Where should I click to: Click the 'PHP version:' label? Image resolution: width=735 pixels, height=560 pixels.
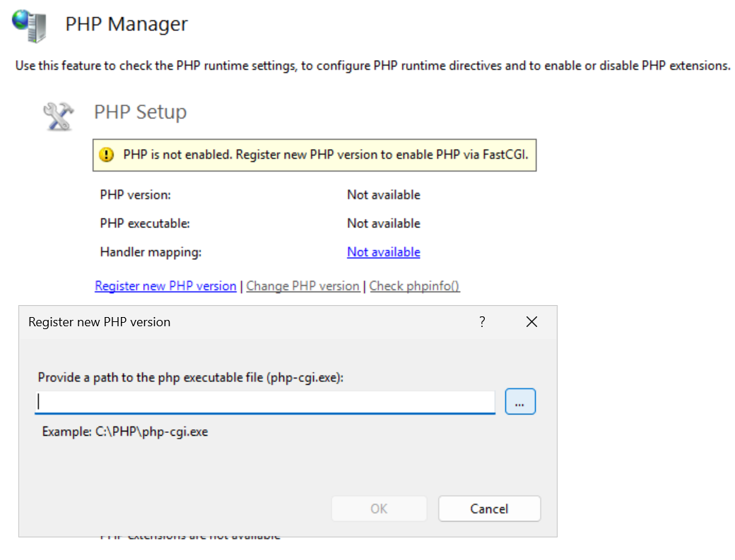[x=136, y=195]
